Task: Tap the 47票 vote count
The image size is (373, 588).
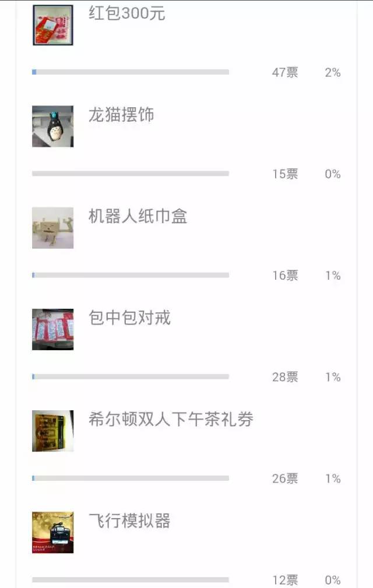Action: 285,73
